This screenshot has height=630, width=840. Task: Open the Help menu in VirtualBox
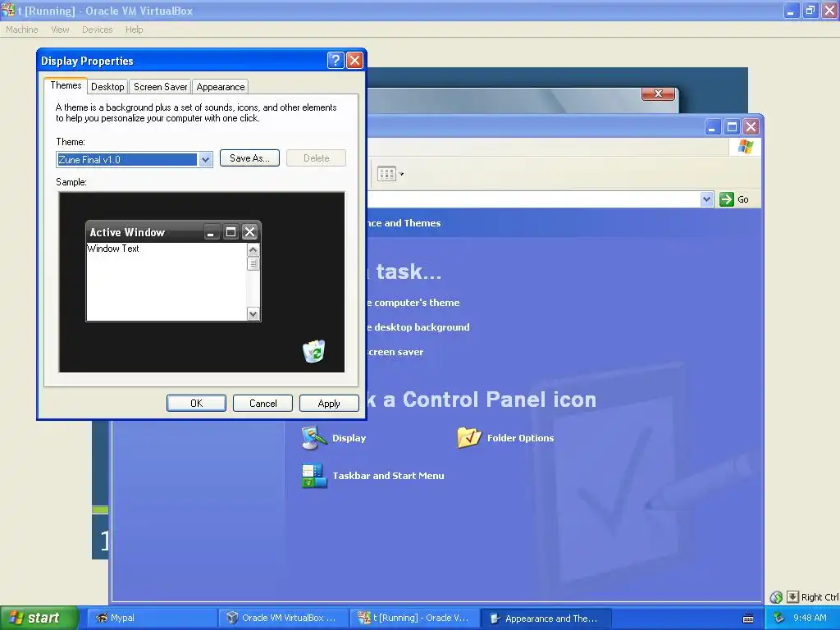[x=134, y=30]
